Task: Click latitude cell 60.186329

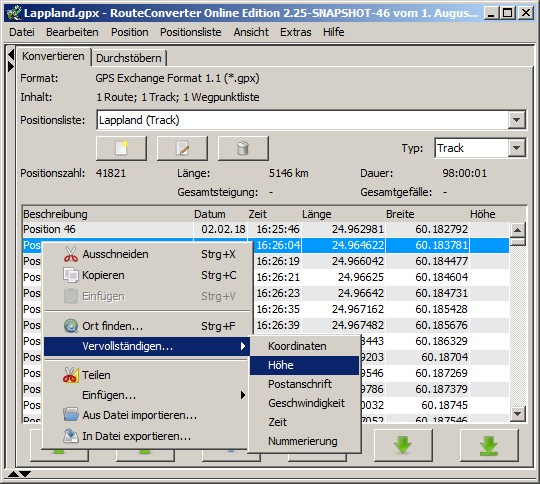Action: tap(427, 341)
